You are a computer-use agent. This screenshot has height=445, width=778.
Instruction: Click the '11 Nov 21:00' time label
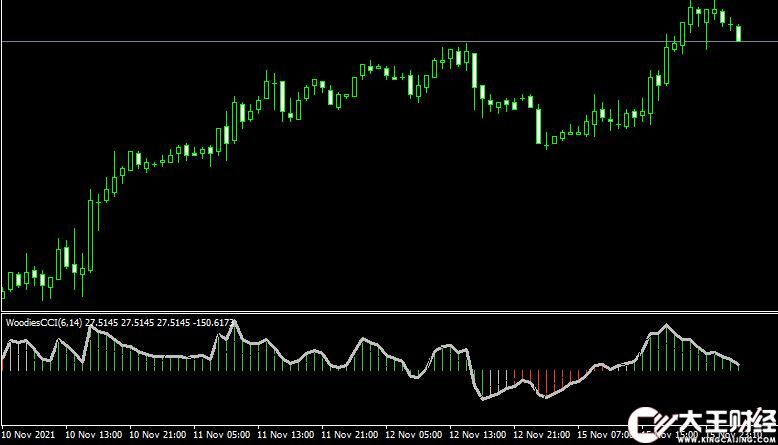(x=350, y=435)
